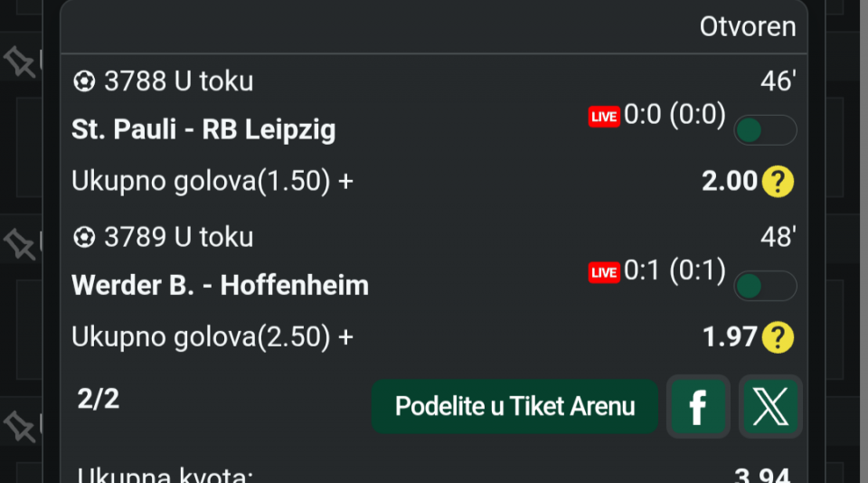Click the 2/2 selections counter
The image size is (868, 483).
tap(99, 400)
